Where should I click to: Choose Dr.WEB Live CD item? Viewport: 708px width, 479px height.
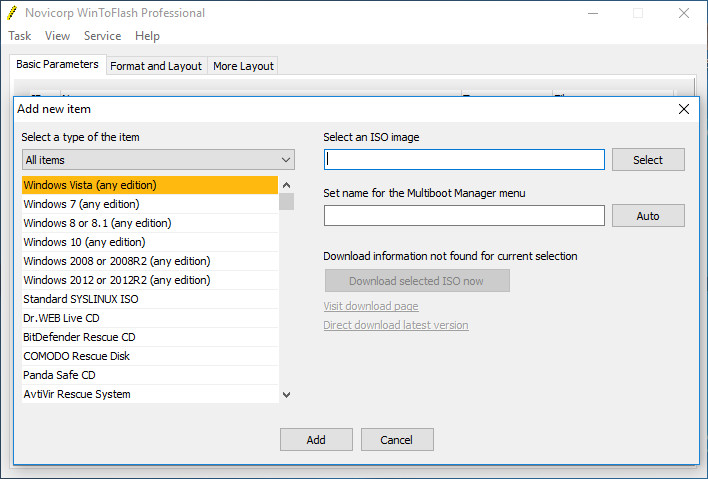(150, 318)
